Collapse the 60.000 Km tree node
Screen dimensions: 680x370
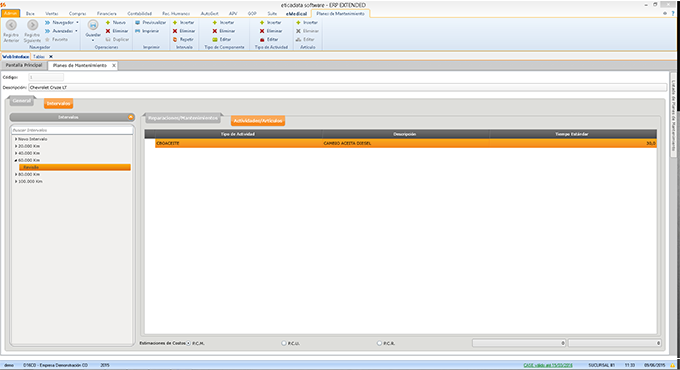[16, 160]
